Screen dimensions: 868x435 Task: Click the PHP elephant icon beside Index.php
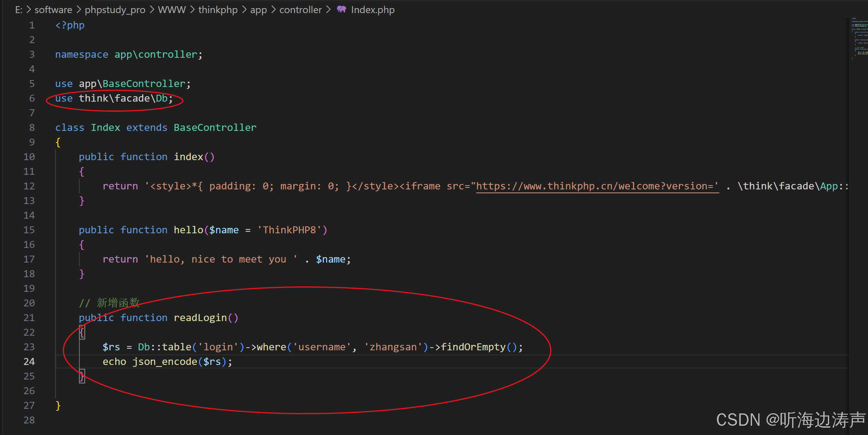click(x=341, y=10)
